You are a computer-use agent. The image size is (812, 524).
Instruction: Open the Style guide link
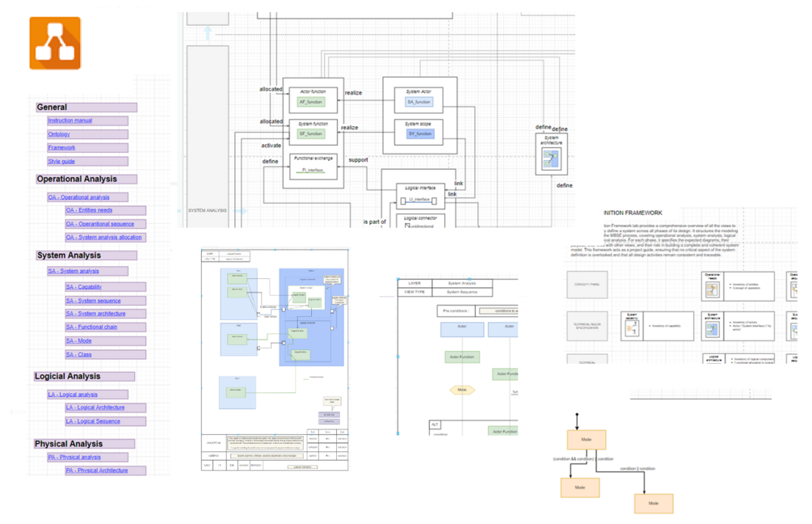pyautogui.click(x=61, y=161)
